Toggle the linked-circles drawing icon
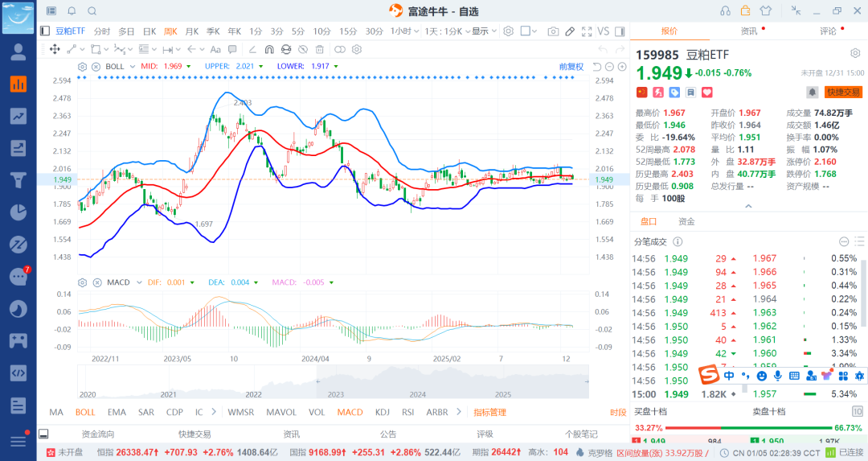The image size is (868, 461). (x=340, y=49)
